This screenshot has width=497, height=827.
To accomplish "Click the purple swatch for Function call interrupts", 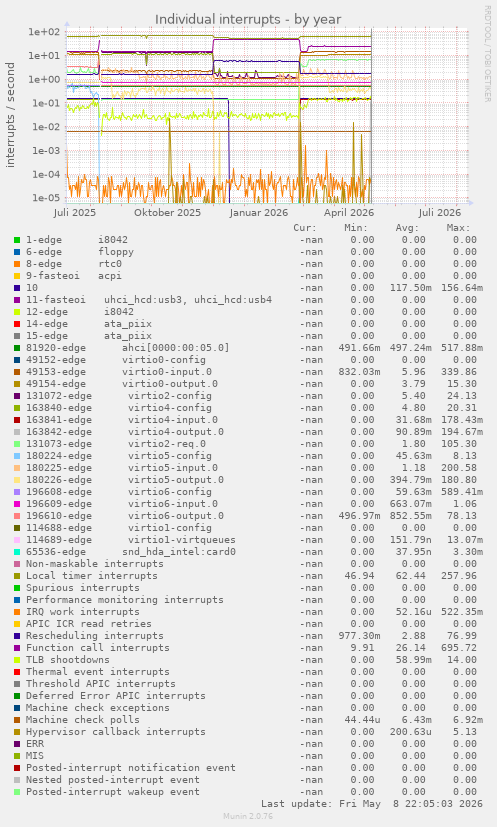I will point(17,648).
